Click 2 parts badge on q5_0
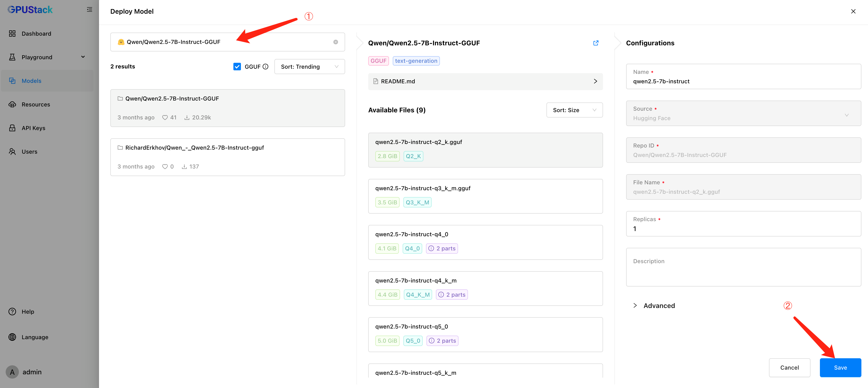 pyautogui.click(x=442, y=340)
